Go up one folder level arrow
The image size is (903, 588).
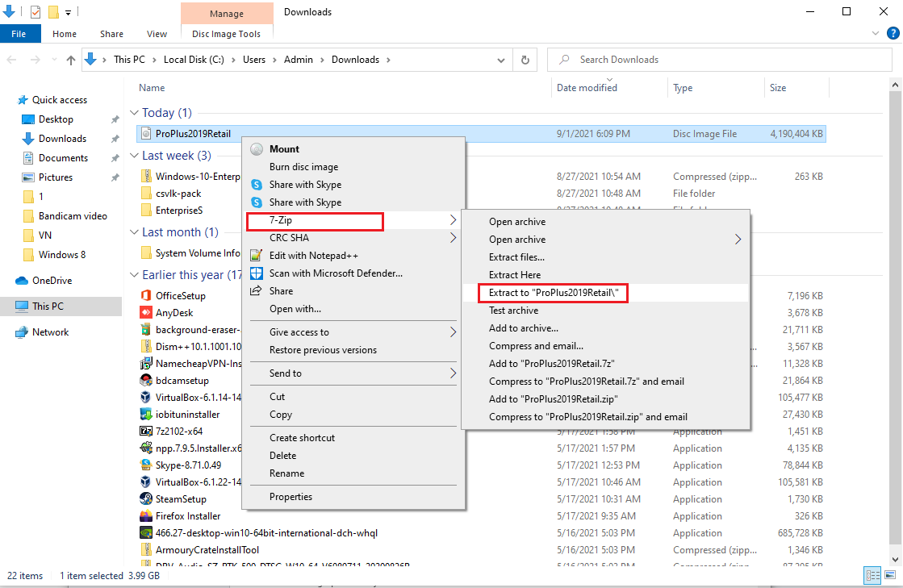[x=71, y=60]
